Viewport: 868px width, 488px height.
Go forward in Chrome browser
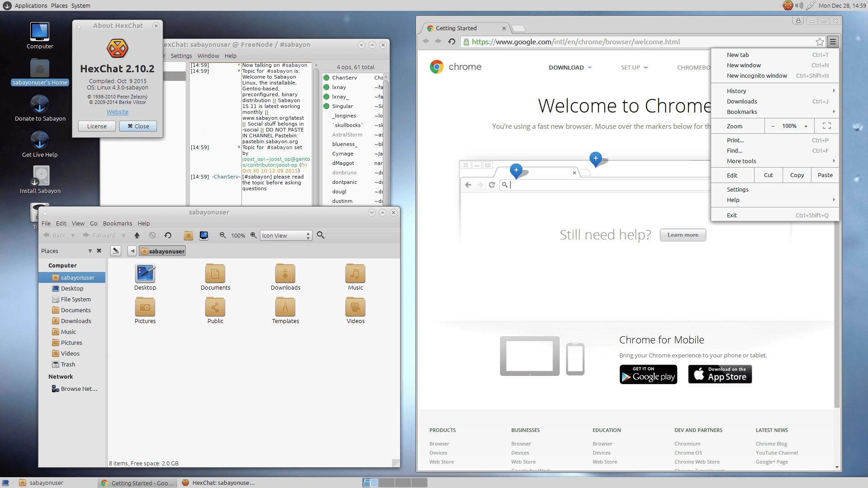438,42
